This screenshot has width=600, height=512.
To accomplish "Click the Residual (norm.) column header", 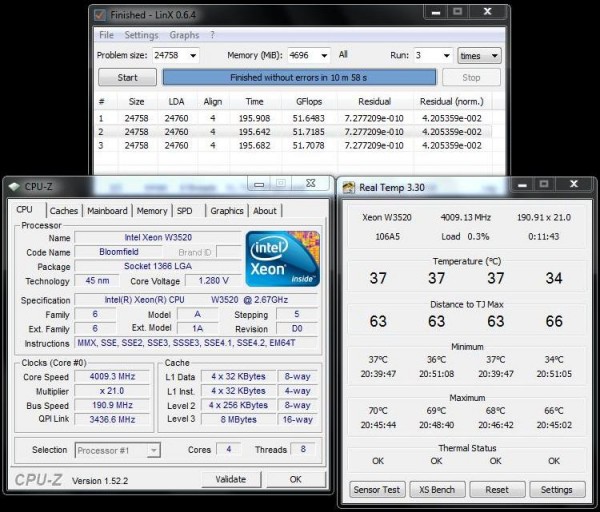I will 452,101.
